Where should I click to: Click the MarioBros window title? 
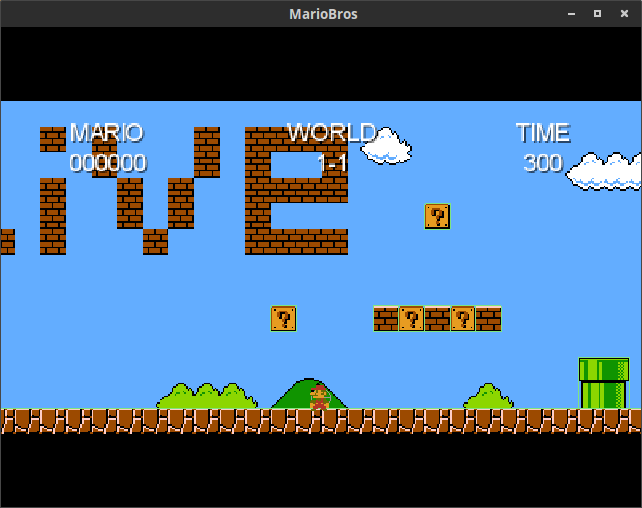(x=323, y=14)
